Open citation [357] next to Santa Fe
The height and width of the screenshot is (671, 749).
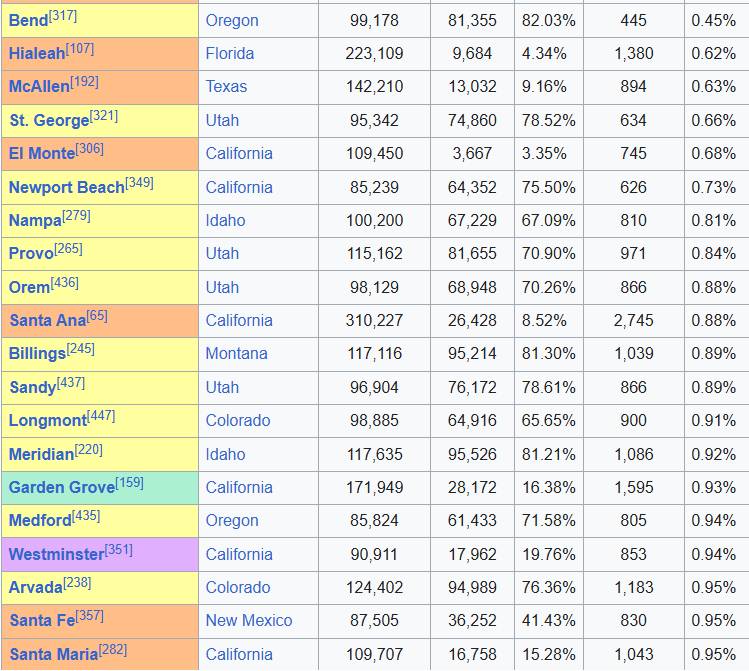pos(90,616)
